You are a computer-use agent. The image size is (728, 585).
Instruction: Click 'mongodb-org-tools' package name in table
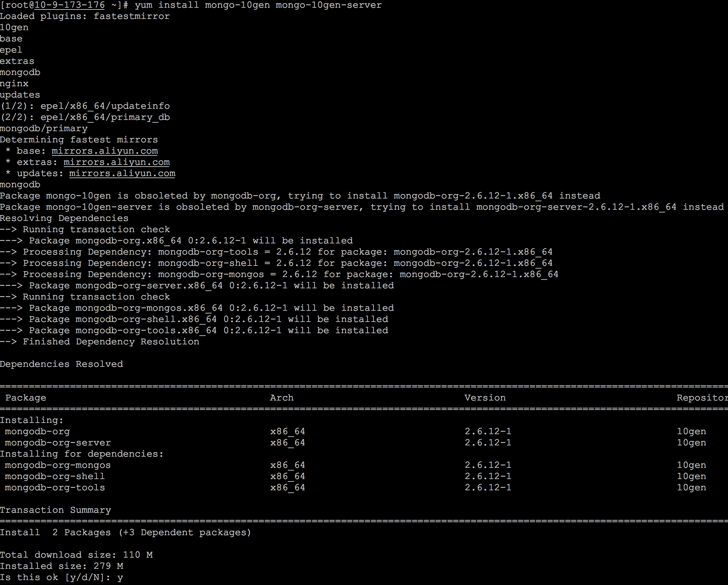tap(55, 487)
